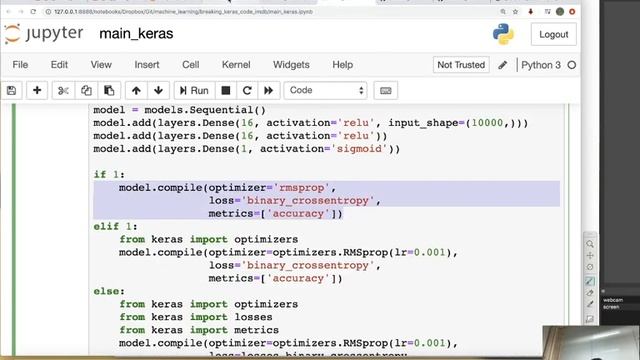Click the Python logo icon
The image size is (640, 360).
pos(503,34)
